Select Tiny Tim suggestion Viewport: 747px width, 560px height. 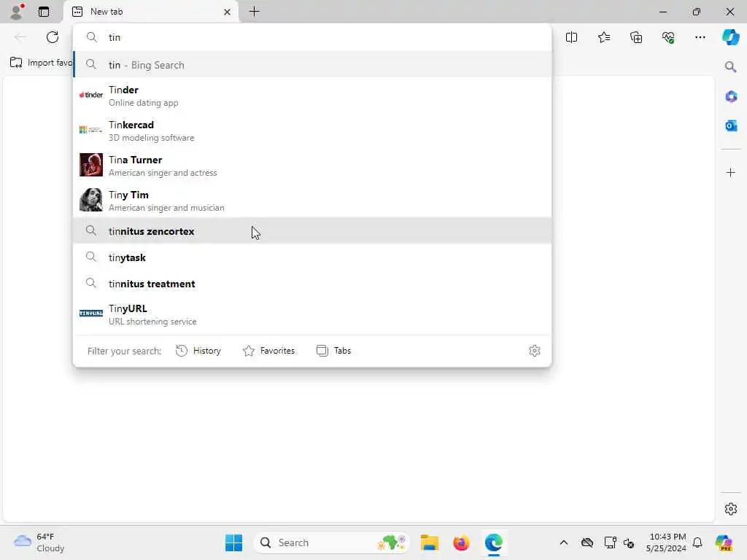[312, 201]
